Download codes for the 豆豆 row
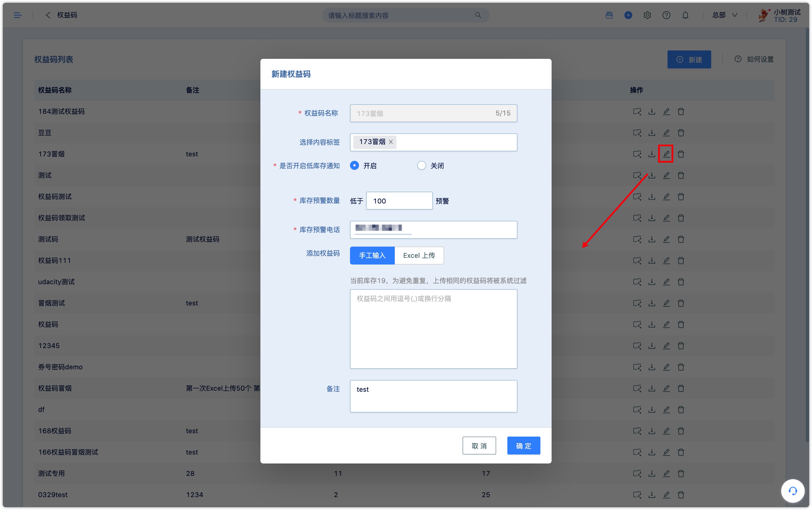This screenshot has width=812, height=510. pos(652,133)
